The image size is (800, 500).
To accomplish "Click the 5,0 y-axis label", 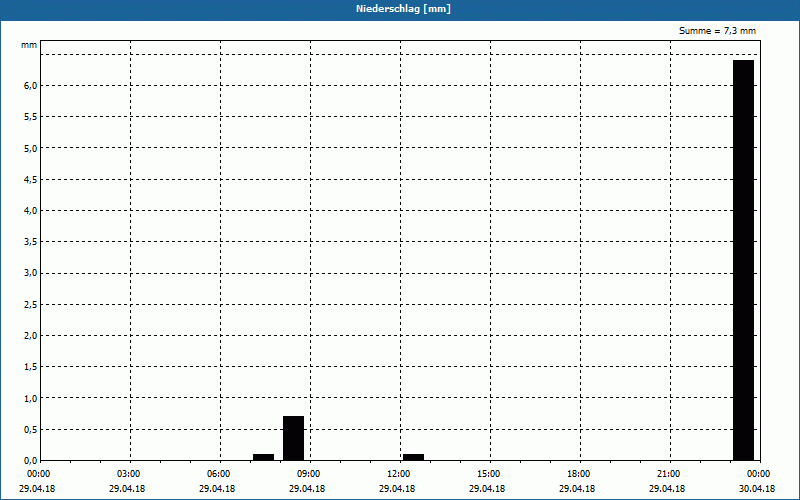I will 31,148.
